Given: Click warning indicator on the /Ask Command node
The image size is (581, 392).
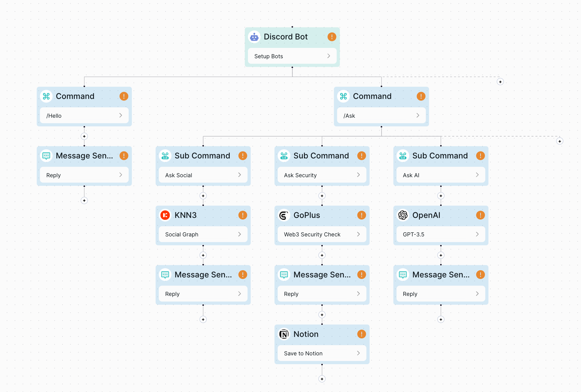Looking at the screenshot, I should (x=421, y=96).
